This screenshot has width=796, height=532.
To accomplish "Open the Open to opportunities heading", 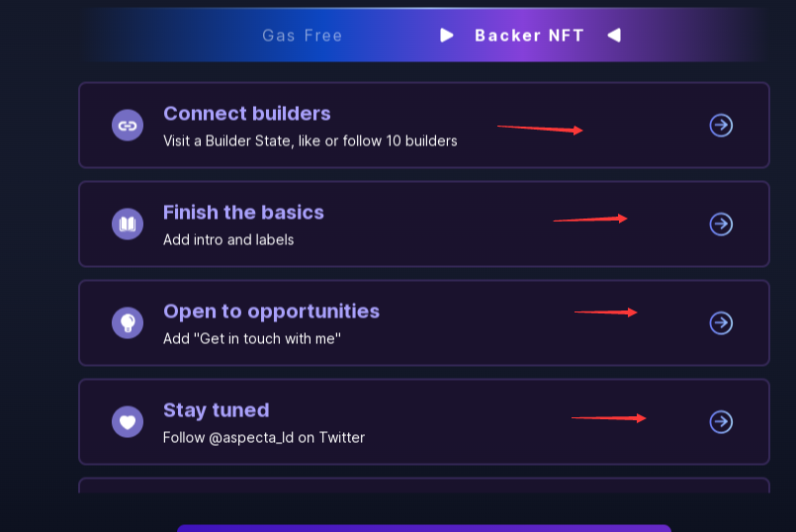I will [x=271, y=311].
